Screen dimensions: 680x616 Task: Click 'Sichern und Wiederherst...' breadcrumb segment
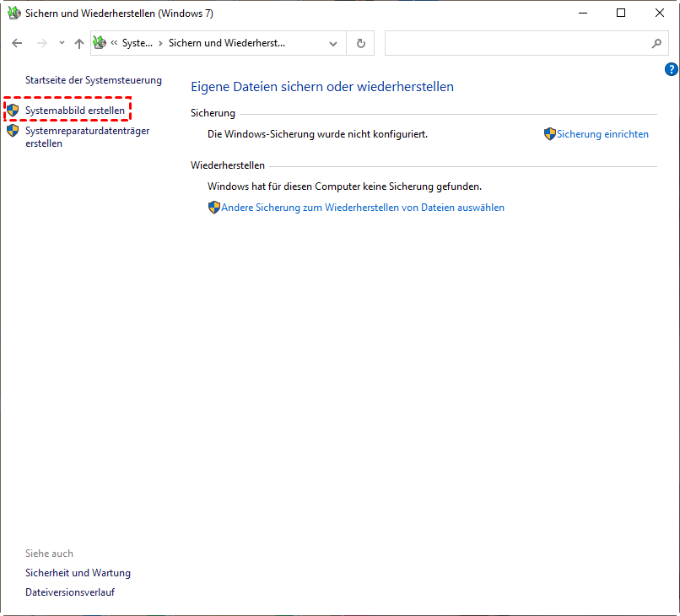(227, 43)
